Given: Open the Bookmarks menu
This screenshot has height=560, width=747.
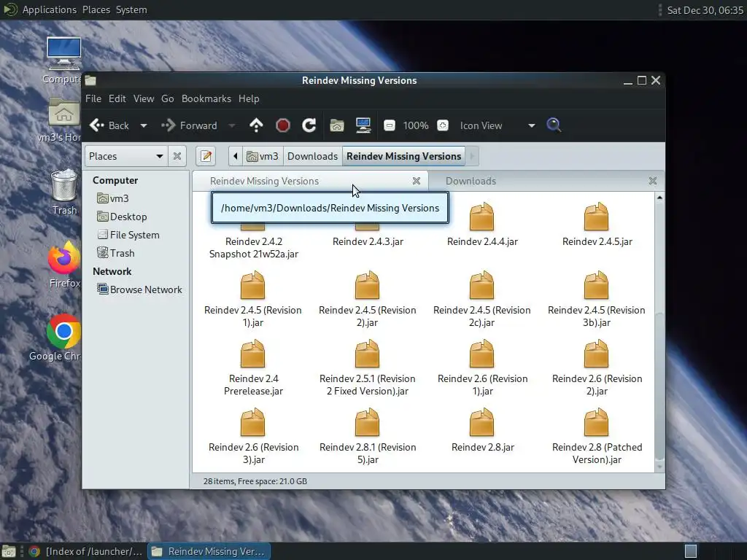Looking at the screenshot, I should [206, 98].
